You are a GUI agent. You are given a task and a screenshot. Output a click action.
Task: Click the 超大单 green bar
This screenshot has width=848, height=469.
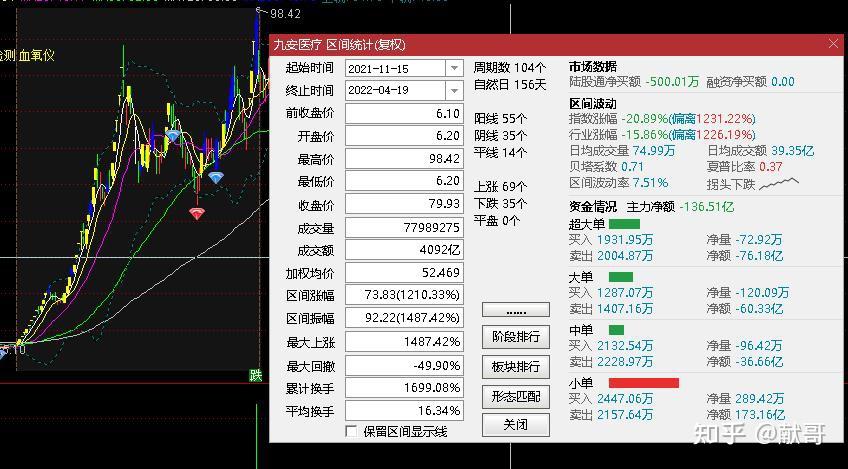pos(624,224)
